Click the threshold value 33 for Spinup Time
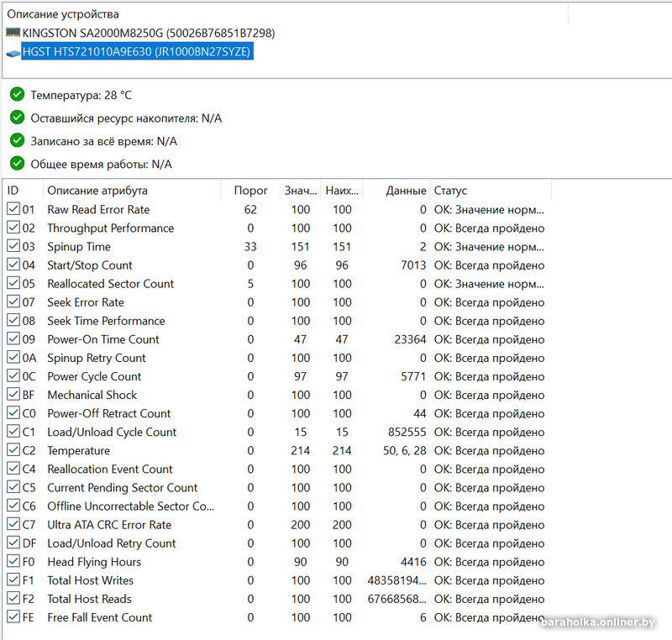Image resolution: width=672 pixels, height=640 pixels. (x=250, y=247)
